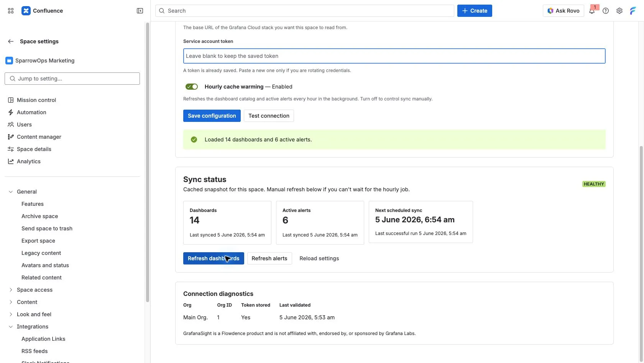
Task: Select Avatars and status option
Action: [x=45, y=265]
